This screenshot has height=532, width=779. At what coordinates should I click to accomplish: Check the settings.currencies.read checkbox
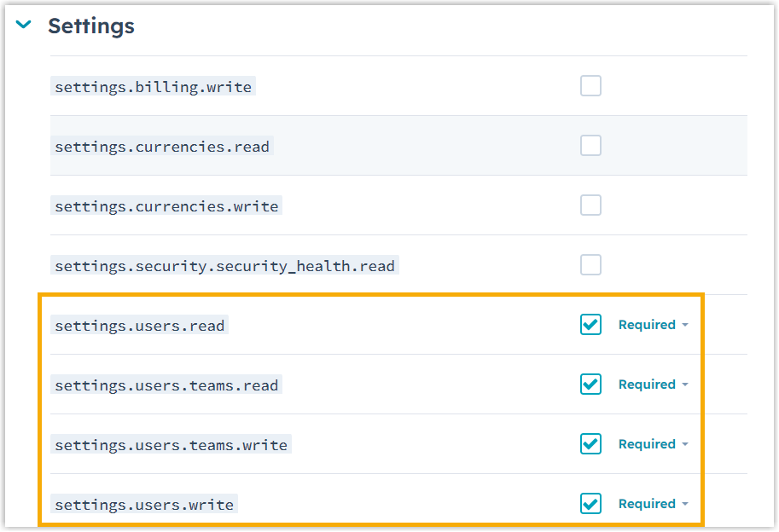coord(590,146)
